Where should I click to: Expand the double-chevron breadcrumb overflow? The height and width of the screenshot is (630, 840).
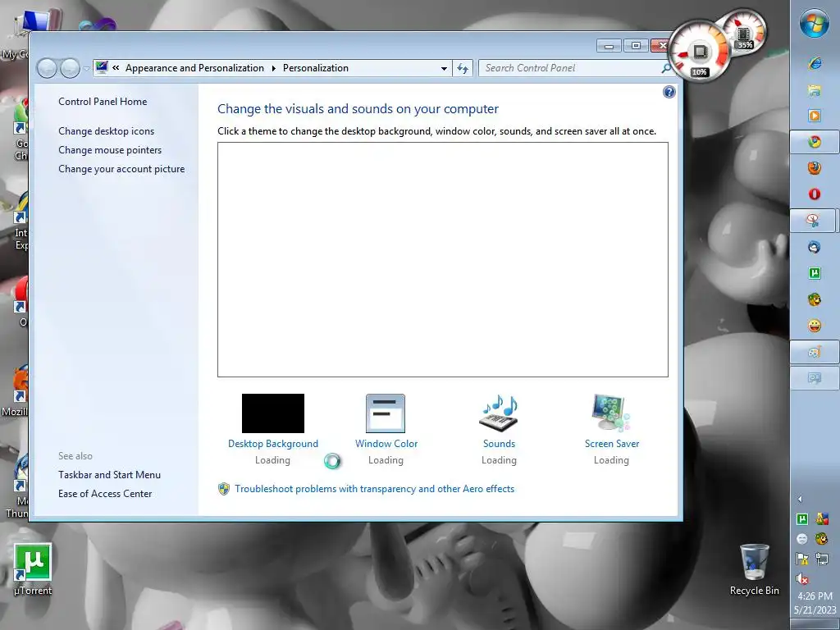pyautogui.click(x=116, y=67)
